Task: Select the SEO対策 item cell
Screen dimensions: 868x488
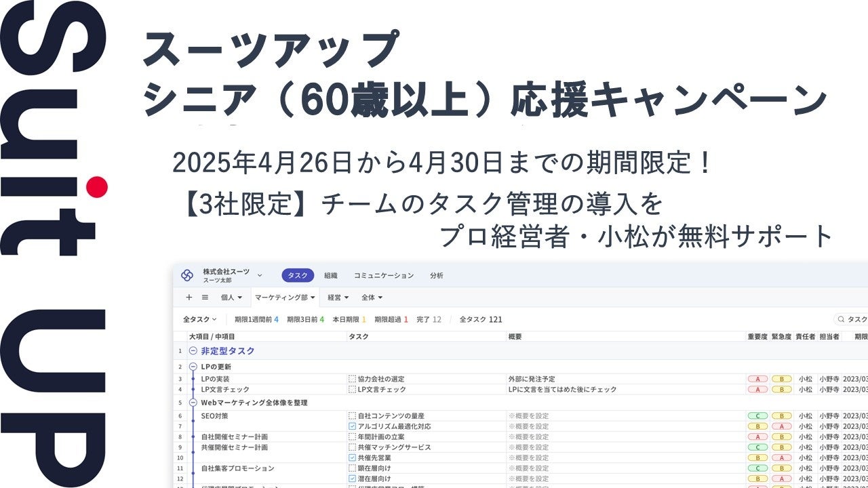Action: point(215,415)
